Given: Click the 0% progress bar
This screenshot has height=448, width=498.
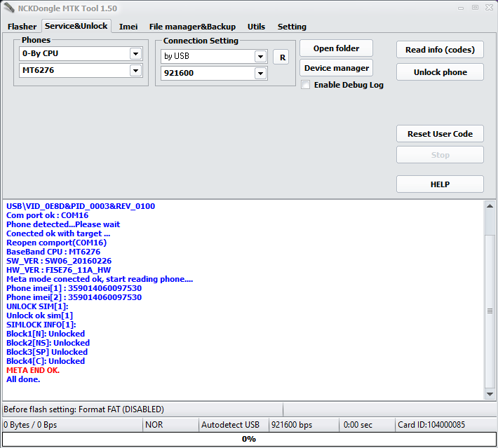Looking at the screenshot, I should click(x=249, y=439).
